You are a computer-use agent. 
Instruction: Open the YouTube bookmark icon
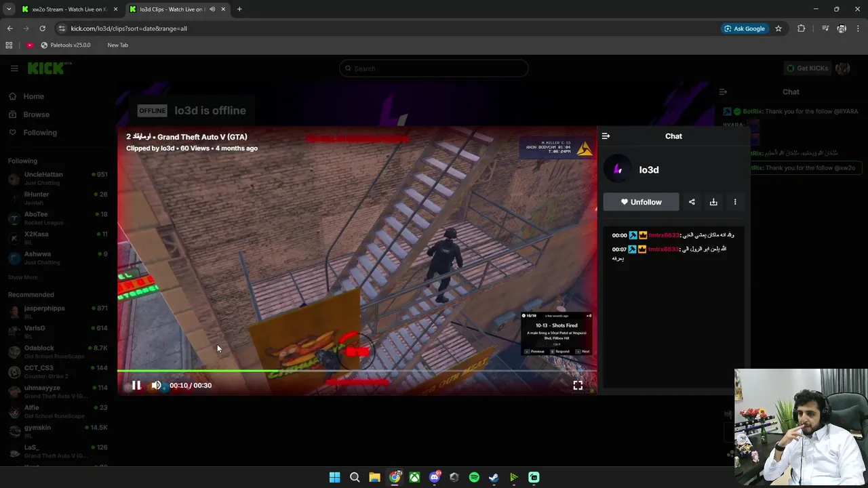pyautogui.click(x=30, y=45)
